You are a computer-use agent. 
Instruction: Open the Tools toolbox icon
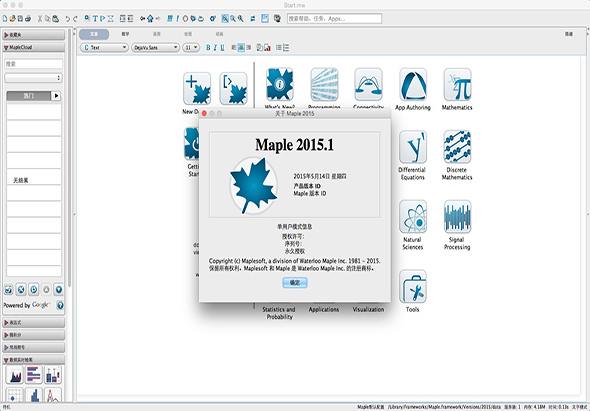click(x=413, y=286)
